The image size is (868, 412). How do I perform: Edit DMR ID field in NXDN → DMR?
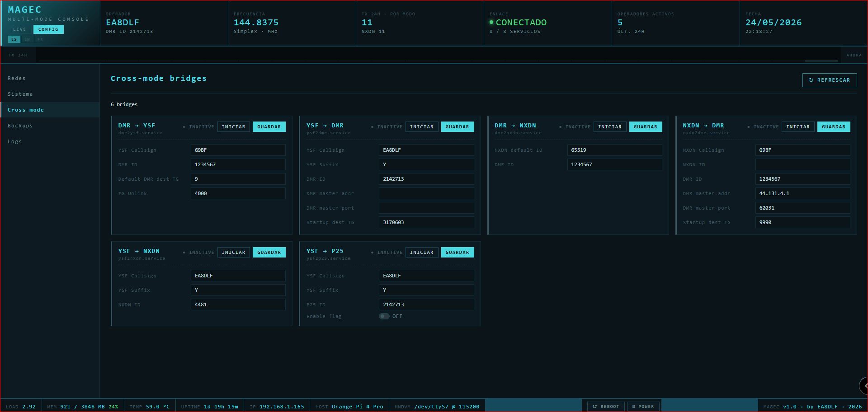click(x=802, y=179)
